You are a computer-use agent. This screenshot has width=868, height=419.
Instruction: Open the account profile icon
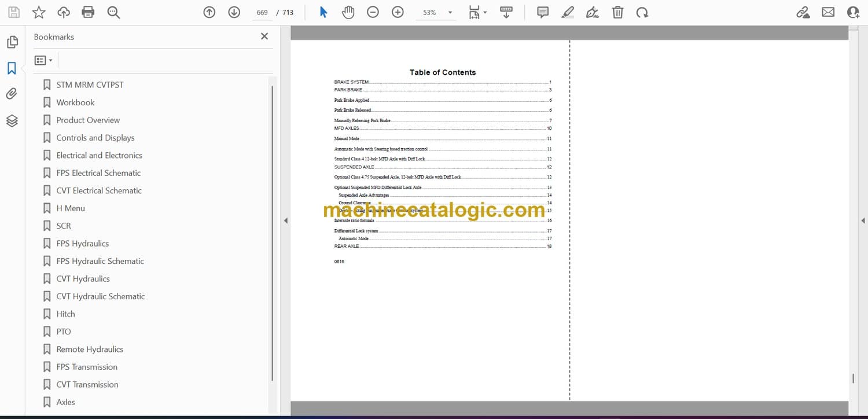click(854, 12)
